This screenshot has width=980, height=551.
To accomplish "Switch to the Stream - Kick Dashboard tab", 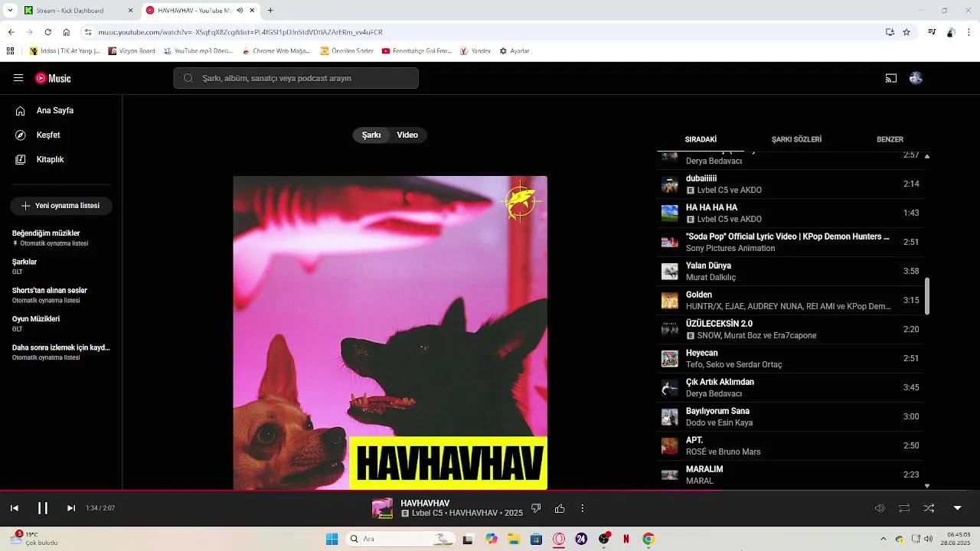I will (79, 11).
